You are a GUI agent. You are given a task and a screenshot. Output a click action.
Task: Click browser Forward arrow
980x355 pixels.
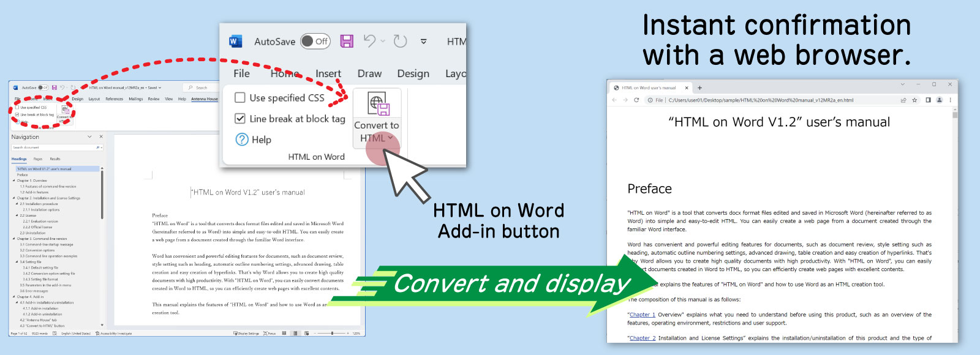[x=625, y=100]
